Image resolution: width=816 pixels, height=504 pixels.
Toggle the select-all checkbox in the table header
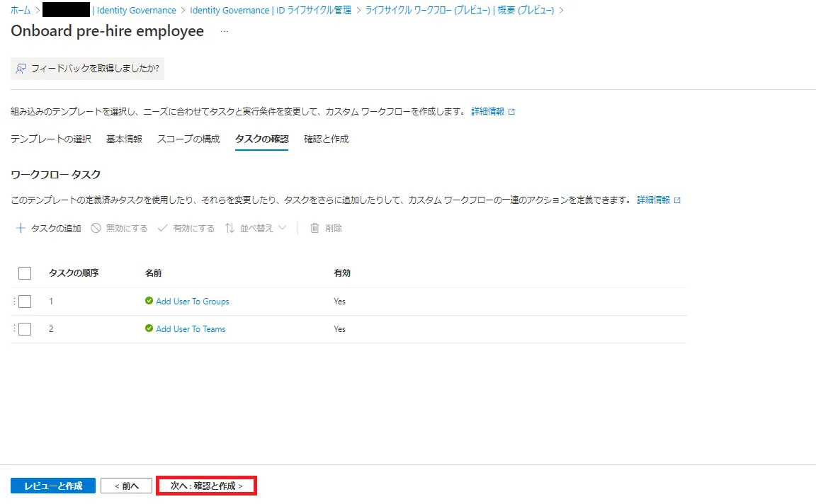pos(25,273)
